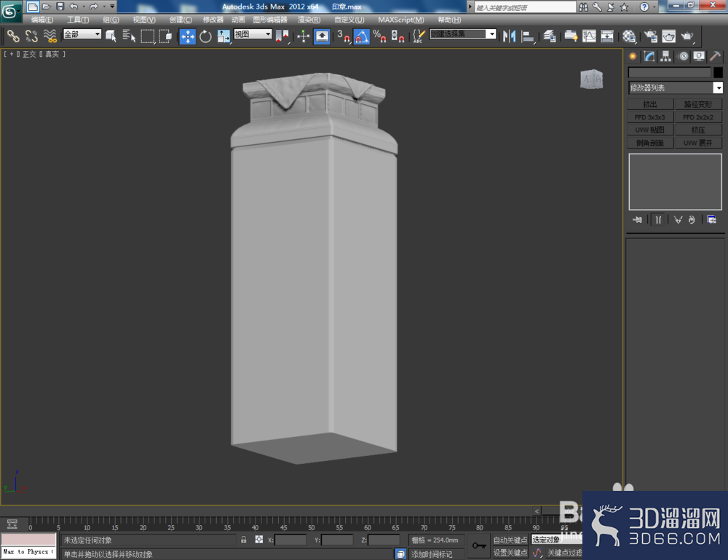This screenshot has height=560, width=728.
Task: Click the pin stack icon under modifier stack
Action: [x=638, y=220]
